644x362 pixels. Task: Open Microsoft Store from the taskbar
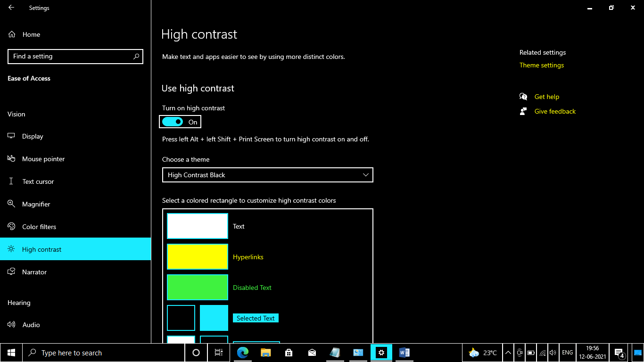click(x=289, y=353)
